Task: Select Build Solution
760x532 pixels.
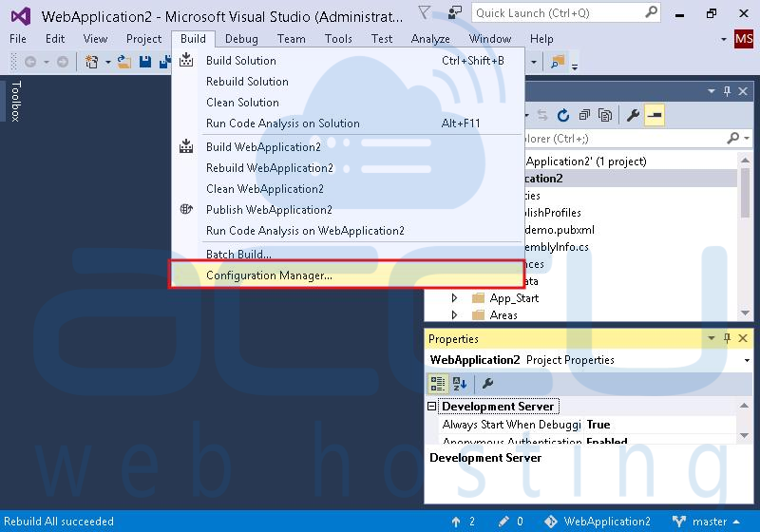Action: pyautogui.click(x=348, y=61)
